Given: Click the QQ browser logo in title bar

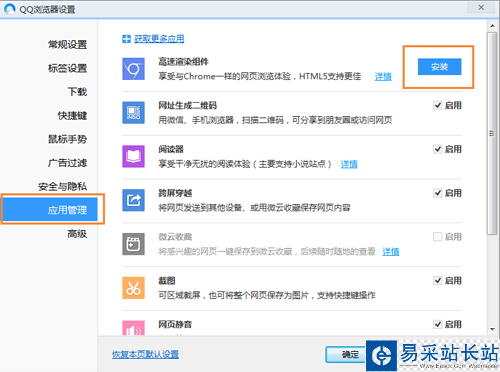Looking at the screenshot, I should click(10, 9).
